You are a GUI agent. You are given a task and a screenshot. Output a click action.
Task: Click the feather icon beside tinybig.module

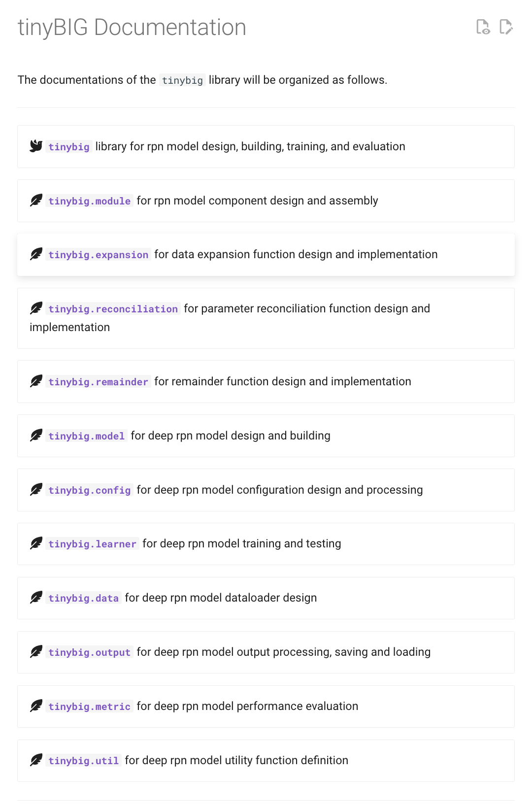tap(36, 201)
